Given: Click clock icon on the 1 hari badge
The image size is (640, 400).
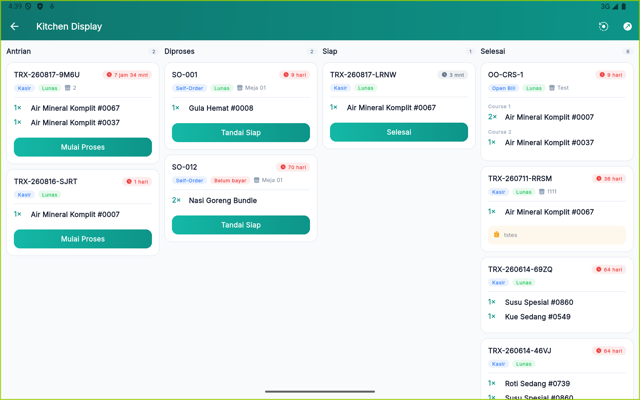Looking at the screenshot, I should pos(129,182).
